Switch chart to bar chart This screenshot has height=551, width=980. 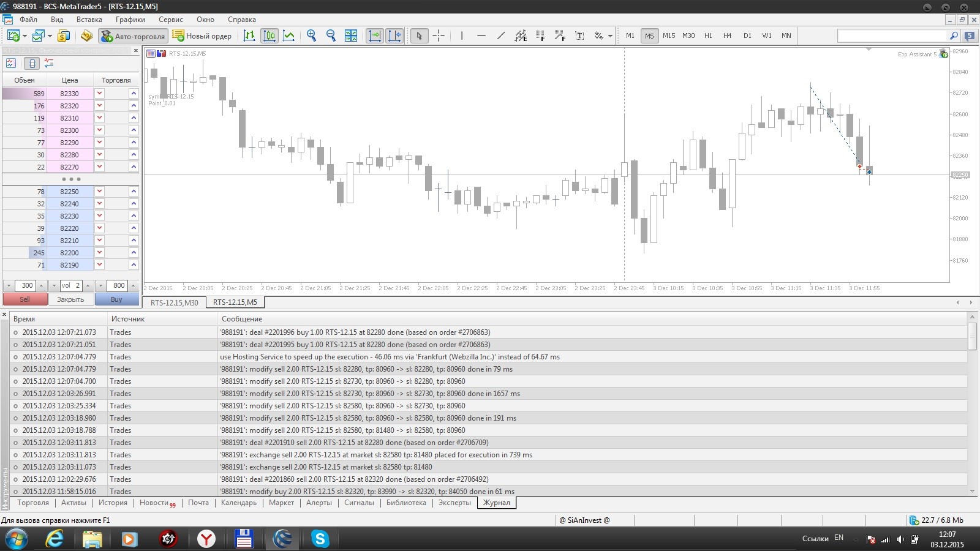coord(249,36)
